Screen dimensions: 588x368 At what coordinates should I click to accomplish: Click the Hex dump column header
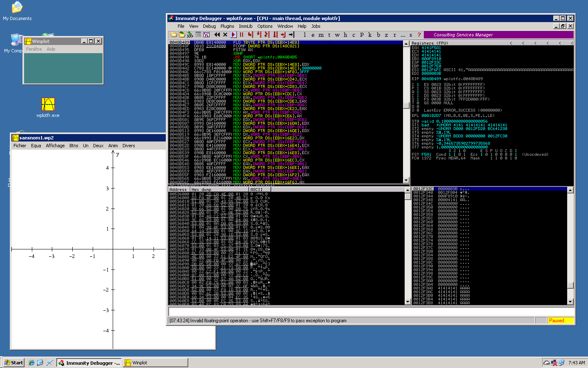(x=219, y=190)
